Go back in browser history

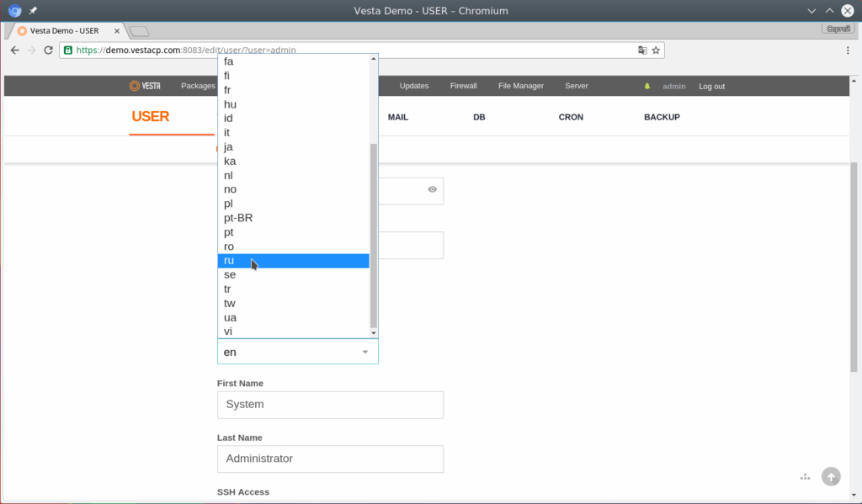pos(15,50)
